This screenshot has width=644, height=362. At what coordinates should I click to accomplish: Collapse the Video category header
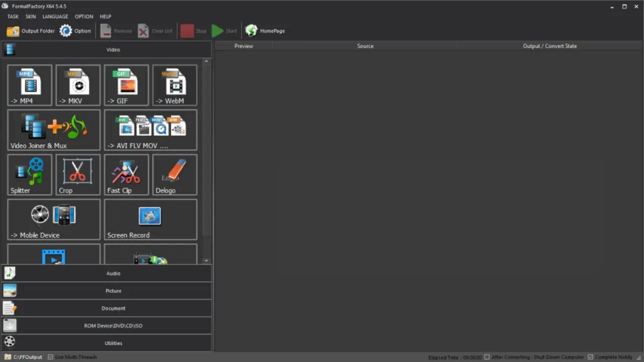[x=106, y=50]
